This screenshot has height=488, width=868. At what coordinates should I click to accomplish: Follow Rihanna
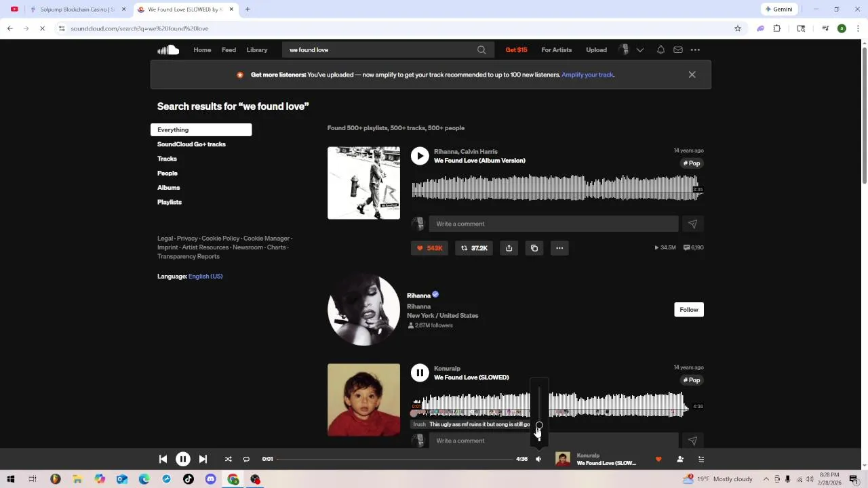[x=688, y=310]
